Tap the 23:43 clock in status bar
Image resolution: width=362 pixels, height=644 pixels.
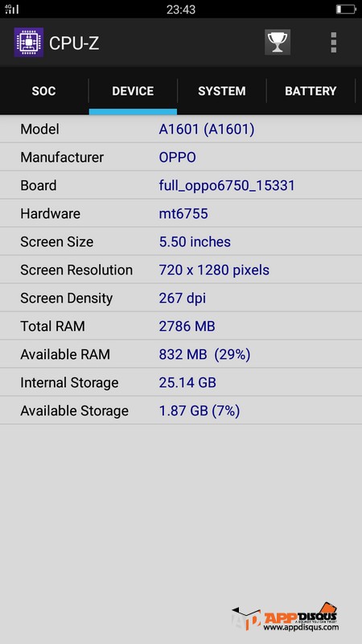(x=180, y=10)
